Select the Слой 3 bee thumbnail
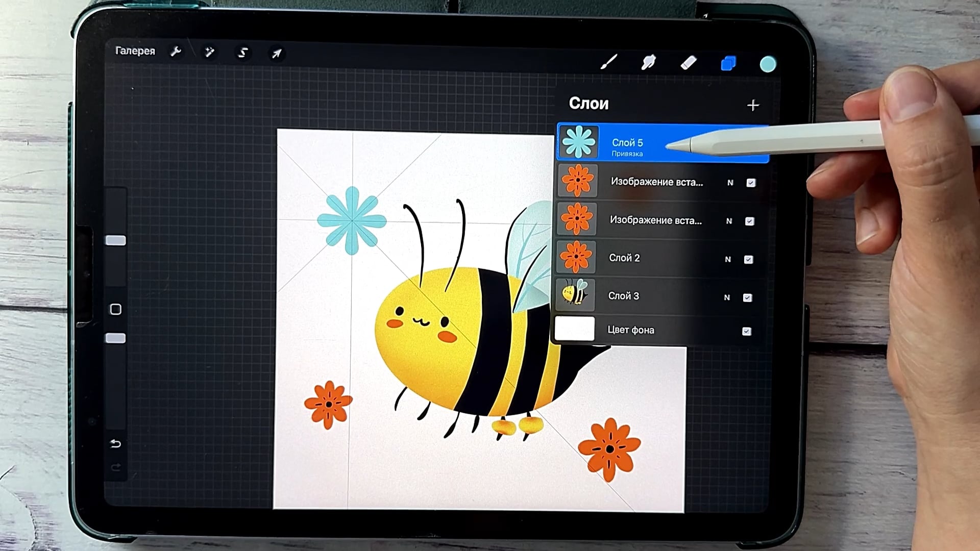 pos(576,296)
